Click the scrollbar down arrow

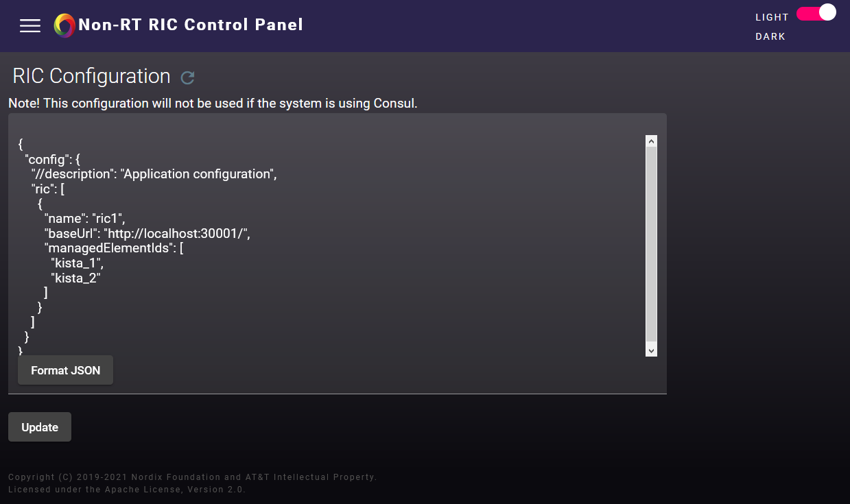coord(650,350)
